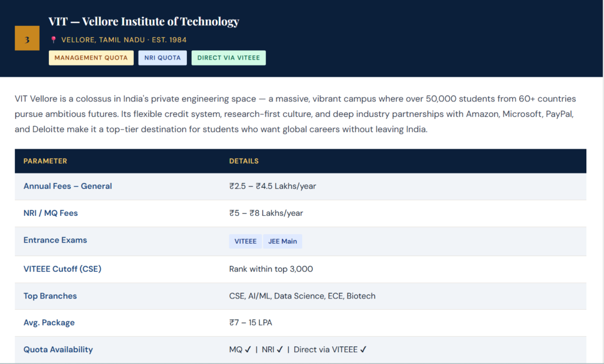
Task: Click the rank badge numbered 3
Action: tap(27, 37)
